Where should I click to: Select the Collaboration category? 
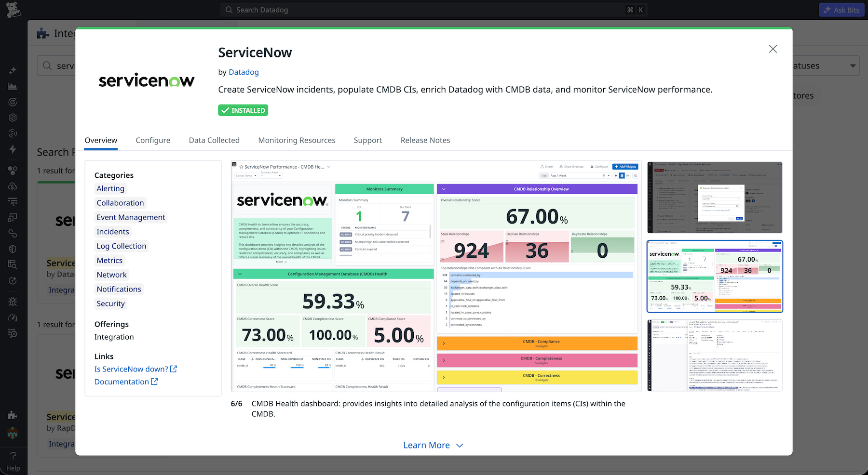pos(120,203)
